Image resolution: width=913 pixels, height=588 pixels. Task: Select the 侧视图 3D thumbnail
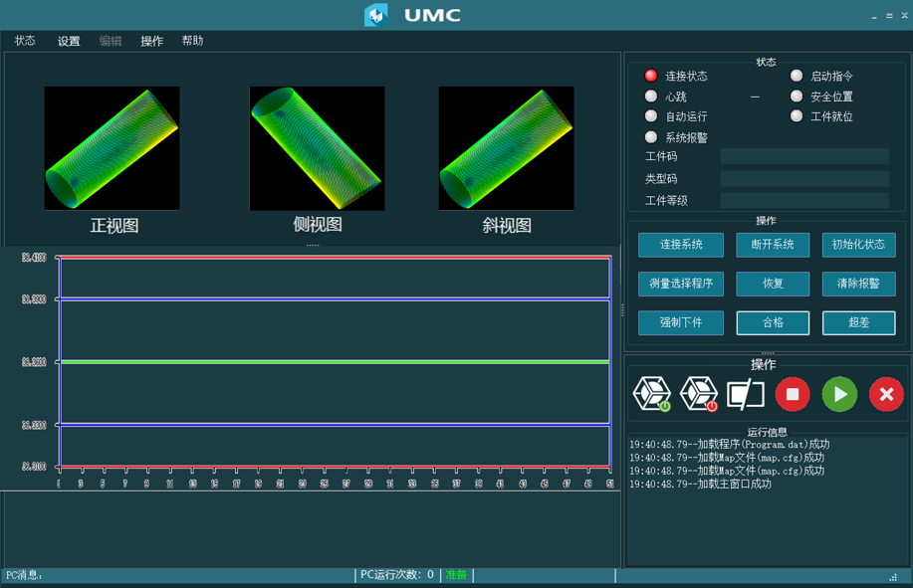click(317, 148)
